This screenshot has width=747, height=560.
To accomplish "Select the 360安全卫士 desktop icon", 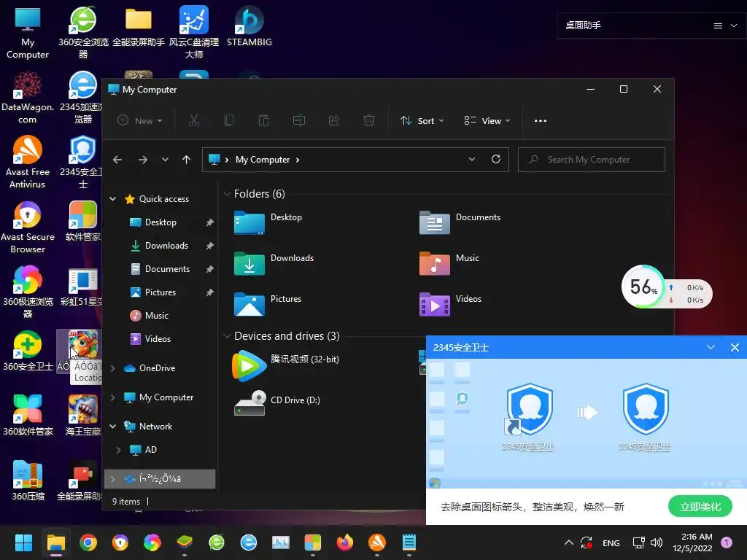I will 28,351.
